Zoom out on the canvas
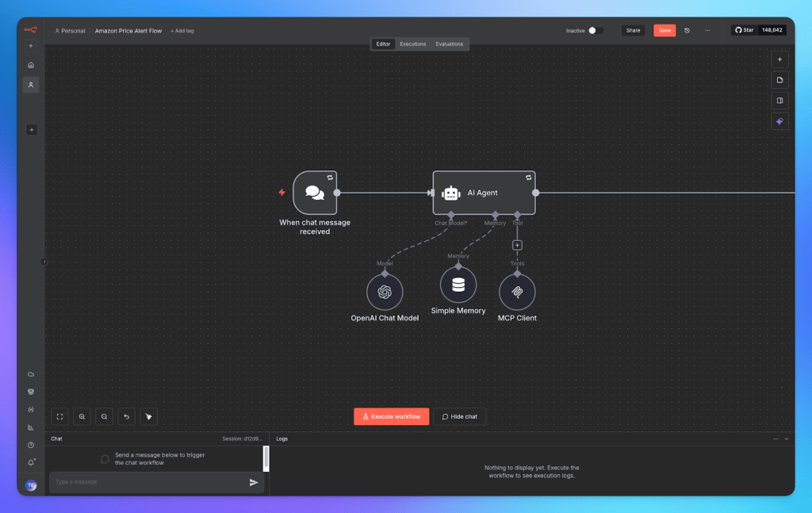 click(x=104, y=416)
